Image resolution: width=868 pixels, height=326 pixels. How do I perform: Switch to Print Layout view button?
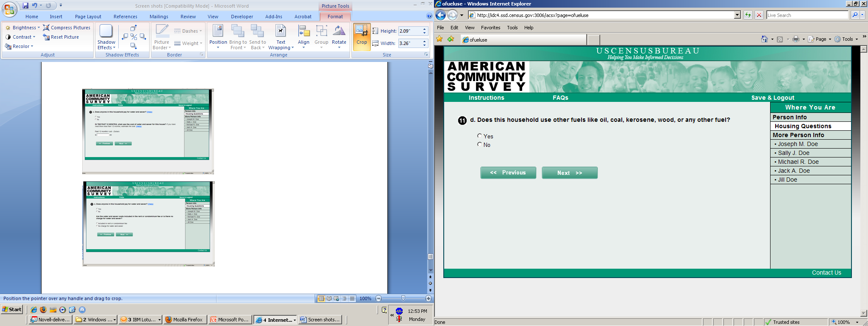pos(321,298)
